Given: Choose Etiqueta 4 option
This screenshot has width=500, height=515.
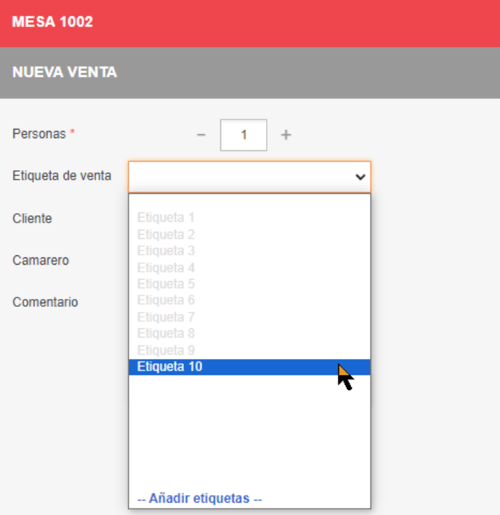Looking at the screenshot, I should tap(249, 267).
